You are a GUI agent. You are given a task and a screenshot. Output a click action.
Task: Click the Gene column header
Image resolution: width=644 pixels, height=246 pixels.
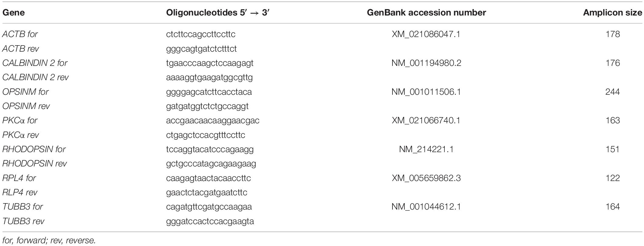(13, 12)
